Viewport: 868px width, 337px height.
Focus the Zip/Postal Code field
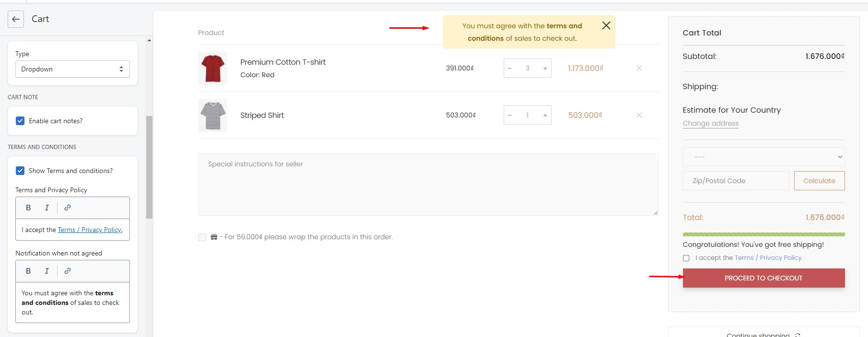coord(736,181)
